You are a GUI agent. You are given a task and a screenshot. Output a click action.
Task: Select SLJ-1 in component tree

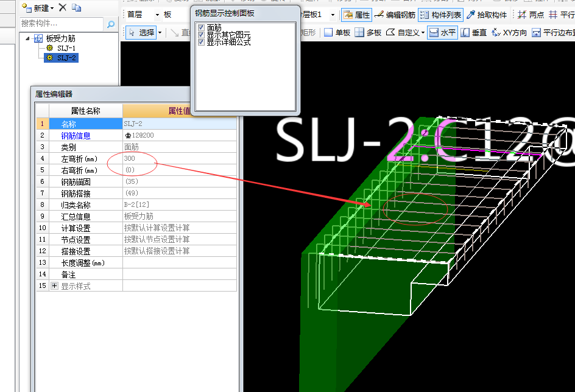coord(66,48)
